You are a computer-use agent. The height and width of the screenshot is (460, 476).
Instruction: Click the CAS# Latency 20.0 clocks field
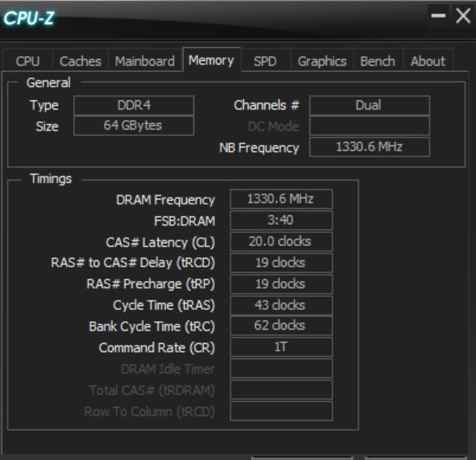281,241
